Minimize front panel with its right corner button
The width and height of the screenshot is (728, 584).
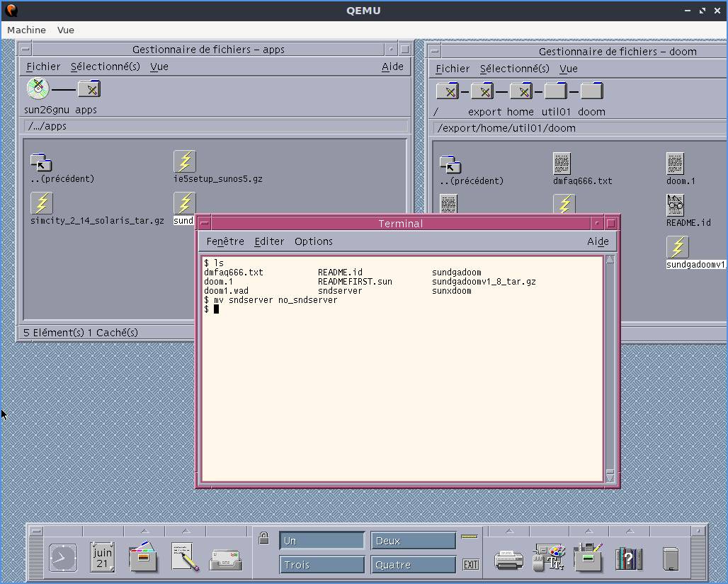click(698, 531)
